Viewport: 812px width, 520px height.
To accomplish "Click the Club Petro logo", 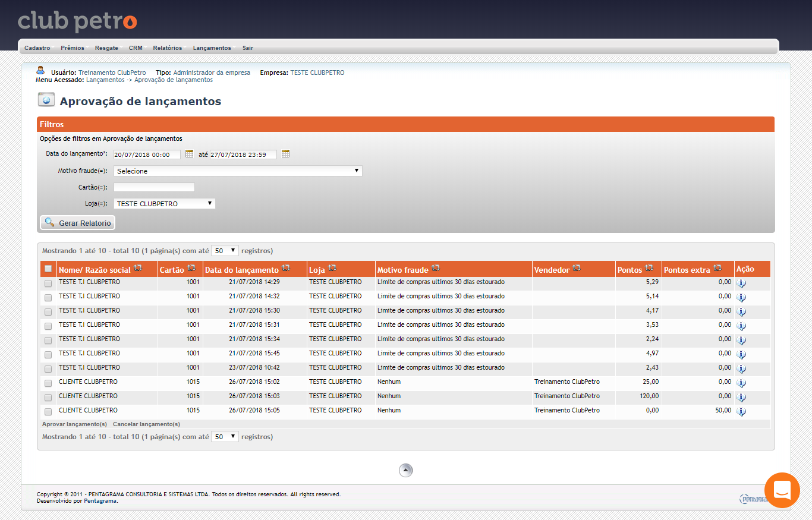I will coord(77,22).
